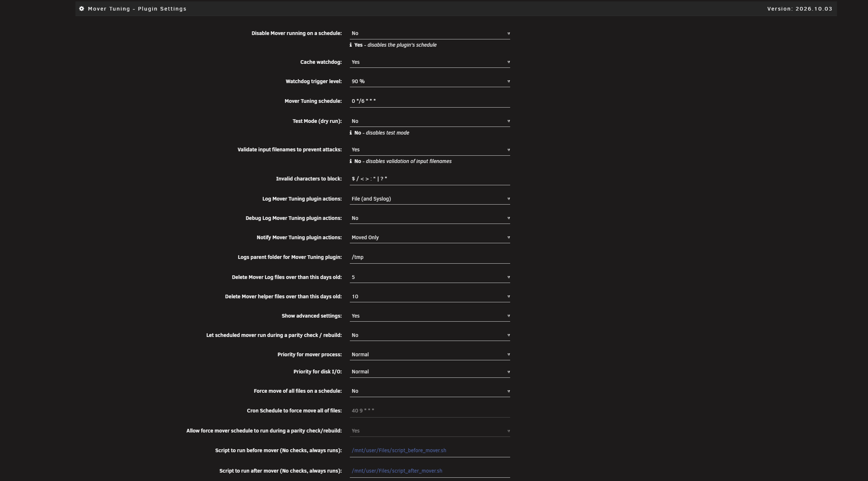This screenshot has height=481, width=868.
Task: Click the Invalid characters to block field
Action: tap(430, 179)
